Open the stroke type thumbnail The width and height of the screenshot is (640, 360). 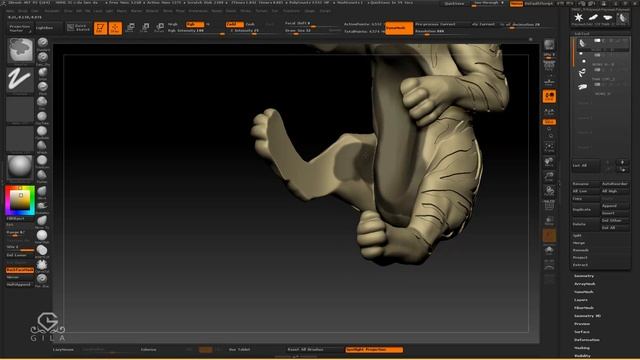pos(20,80)
